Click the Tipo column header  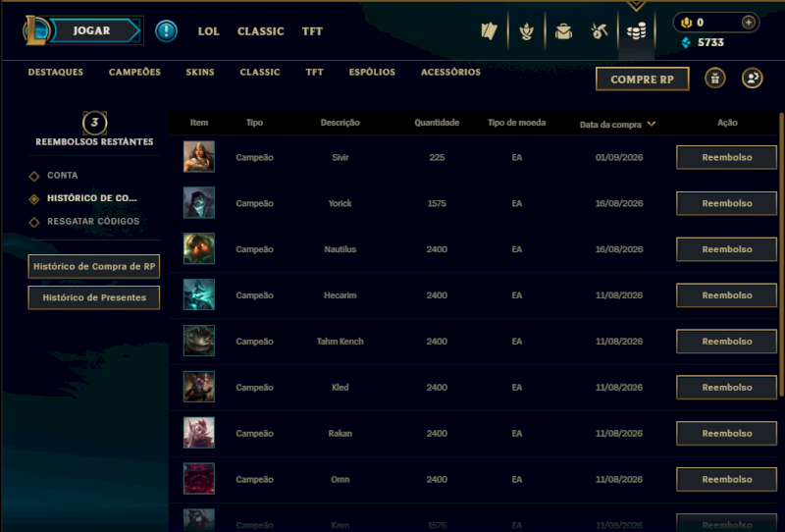coord(254,123)
